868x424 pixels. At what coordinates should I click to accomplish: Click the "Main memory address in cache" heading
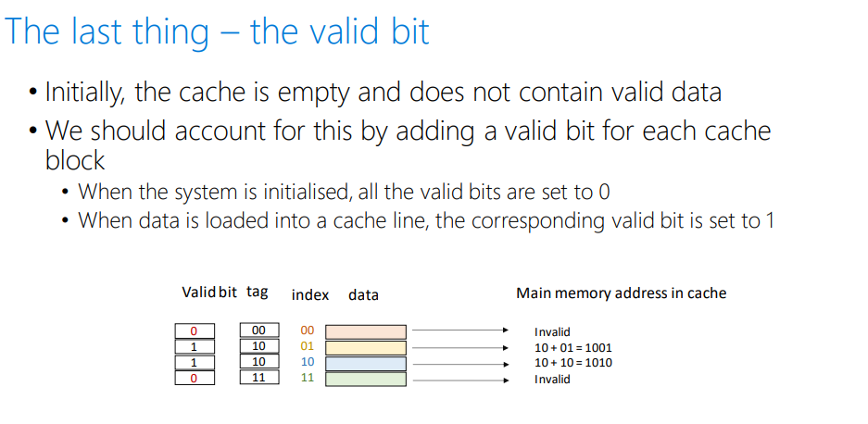coord(621,293)
